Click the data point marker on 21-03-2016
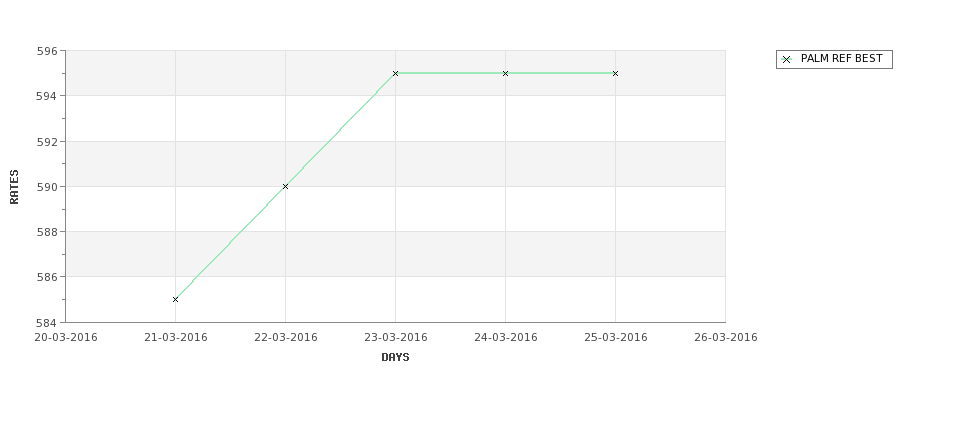 pos(175,300)
